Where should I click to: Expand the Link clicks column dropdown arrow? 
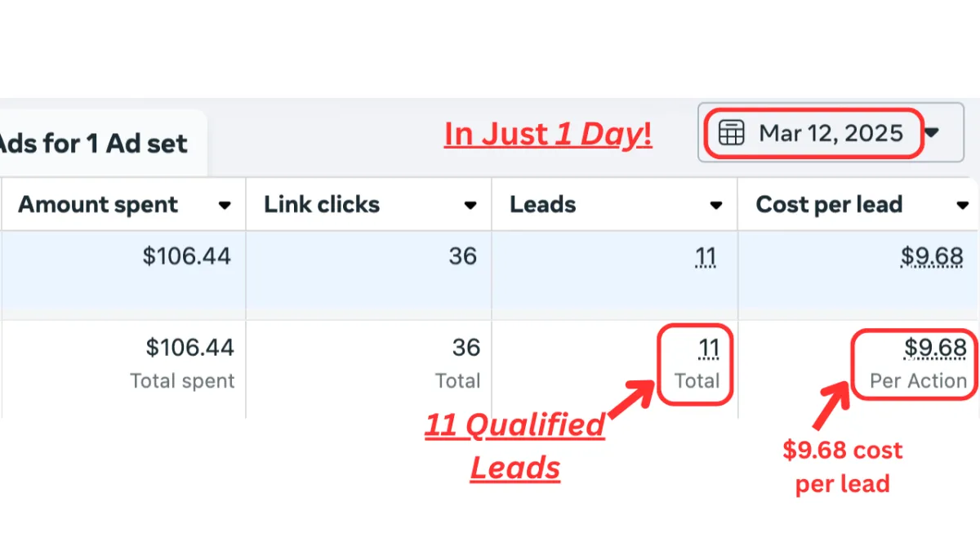point(470,206)
